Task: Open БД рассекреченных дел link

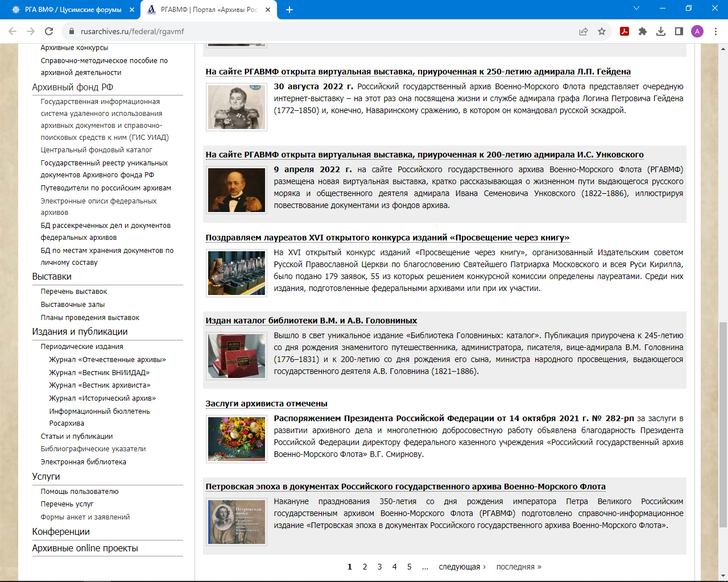Action: coord(105,231)
